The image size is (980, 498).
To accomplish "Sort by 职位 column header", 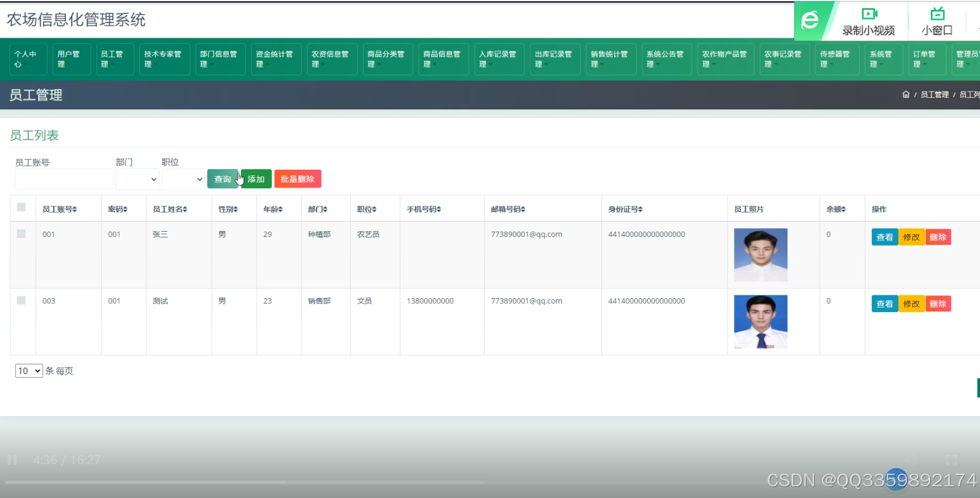I will tap(367, 209).
